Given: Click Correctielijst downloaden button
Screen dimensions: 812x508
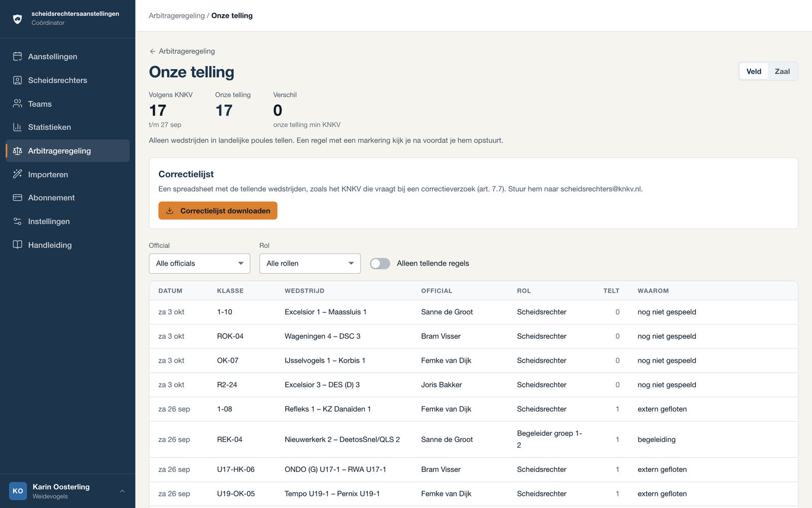Looking at the screenshot, I should [218, 211].
